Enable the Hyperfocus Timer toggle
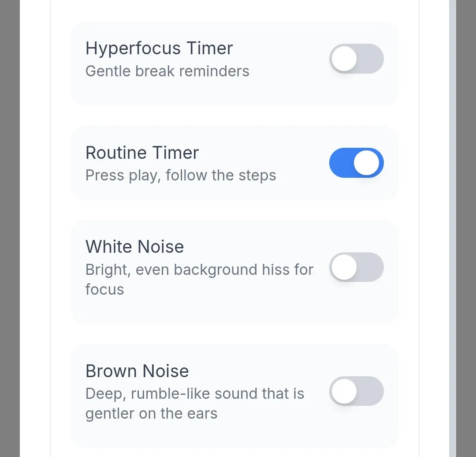The width and height of the screenshot is (476, 457). pyautogui.click(x=357, y=58)
